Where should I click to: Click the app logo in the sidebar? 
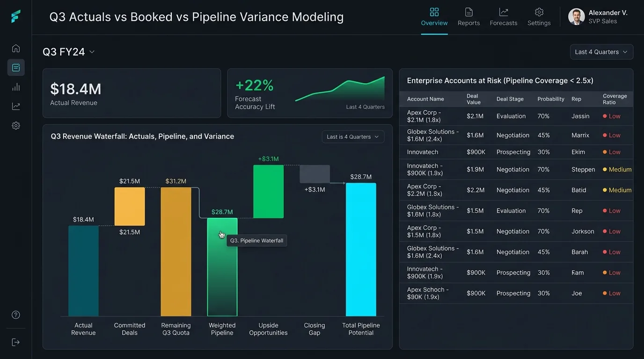coord(16,16)
